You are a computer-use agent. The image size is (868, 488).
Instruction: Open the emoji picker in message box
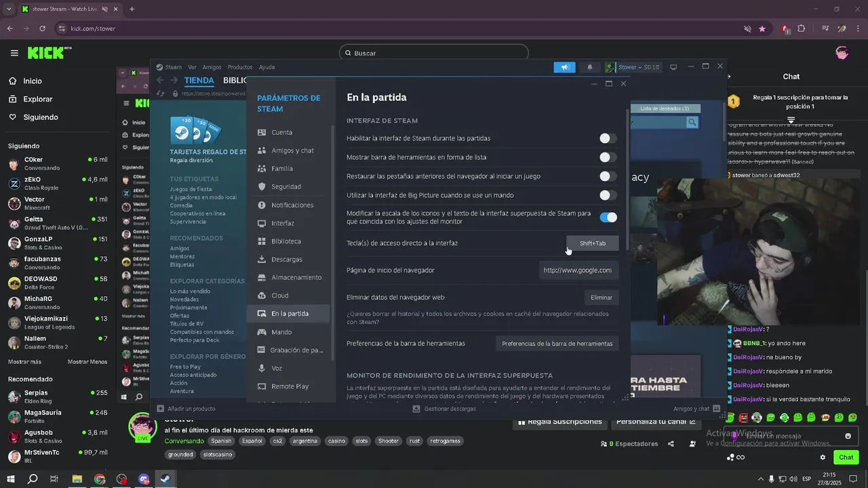pos(848,436)
